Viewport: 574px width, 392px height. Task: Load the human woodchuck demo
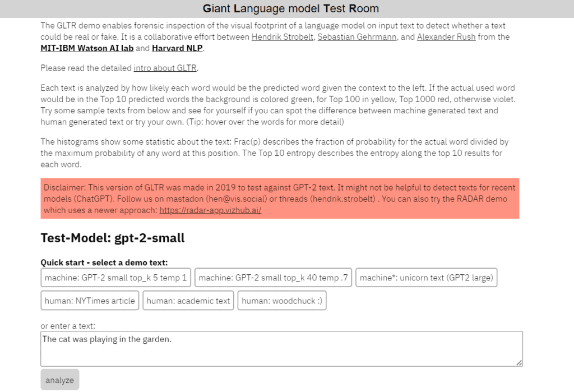(x=282, y=301)
